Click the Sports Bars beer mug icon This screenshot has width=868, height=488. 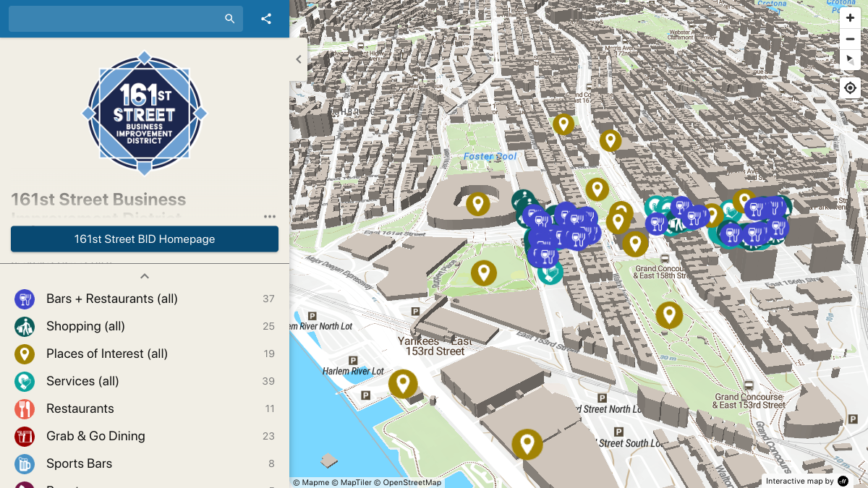(25, 463)
